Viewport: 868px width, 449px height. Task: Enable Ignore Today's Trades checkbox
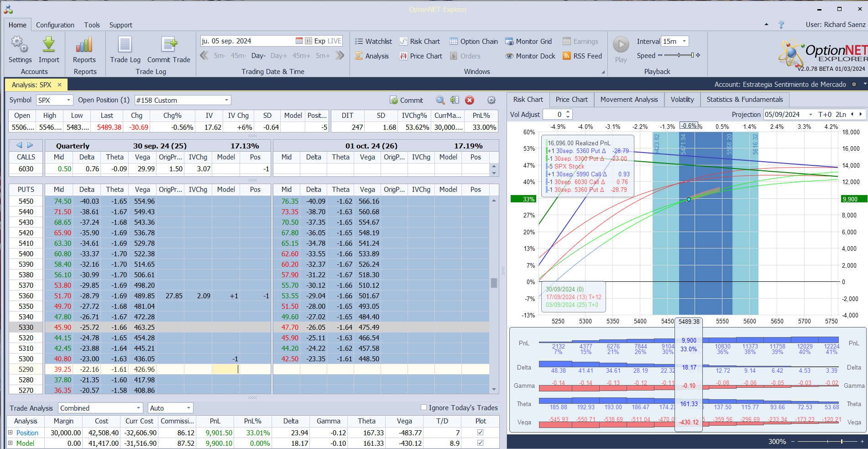(424, 407)
